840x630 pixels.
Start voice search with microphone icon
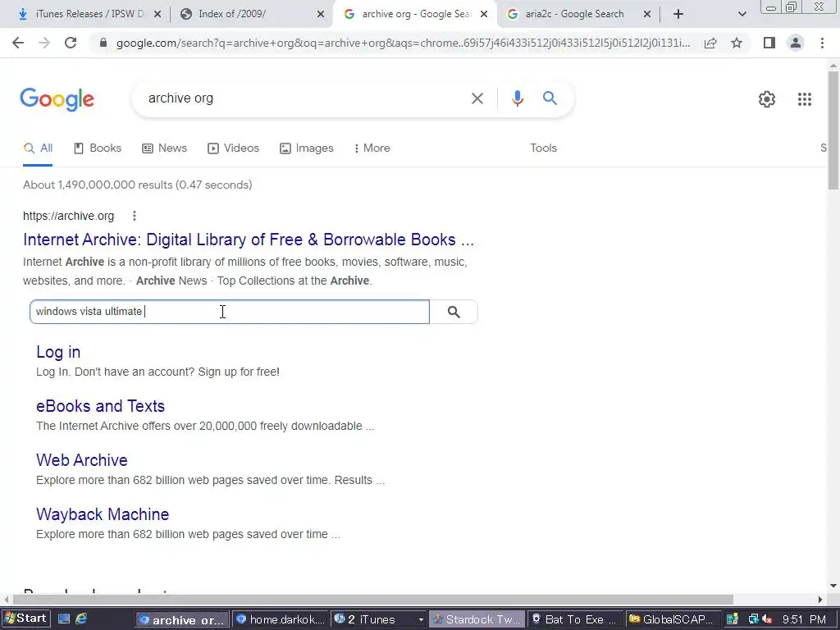[517, 98]
